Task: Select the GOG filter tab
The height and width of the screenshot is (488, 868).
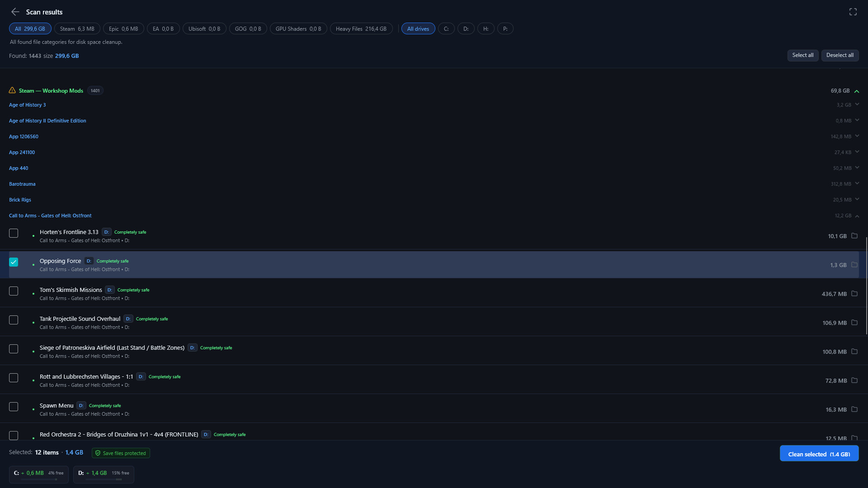Action: tap(248, 28)
